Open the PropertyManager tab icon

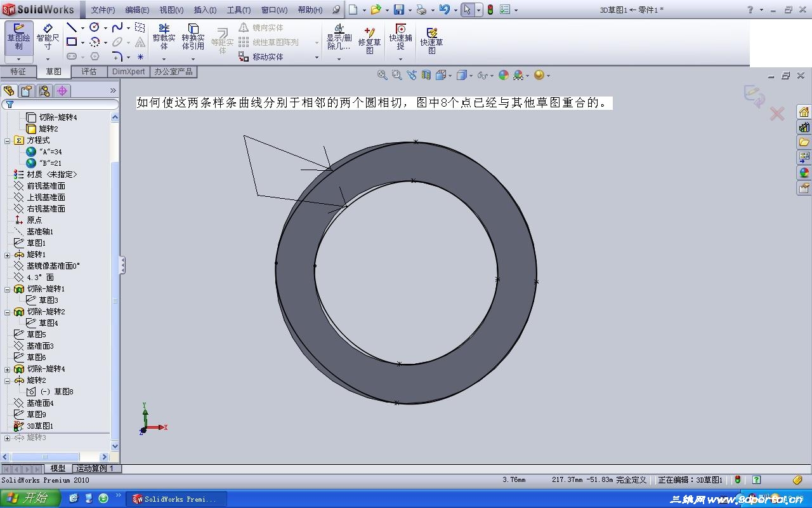click(x=27, y=91)
